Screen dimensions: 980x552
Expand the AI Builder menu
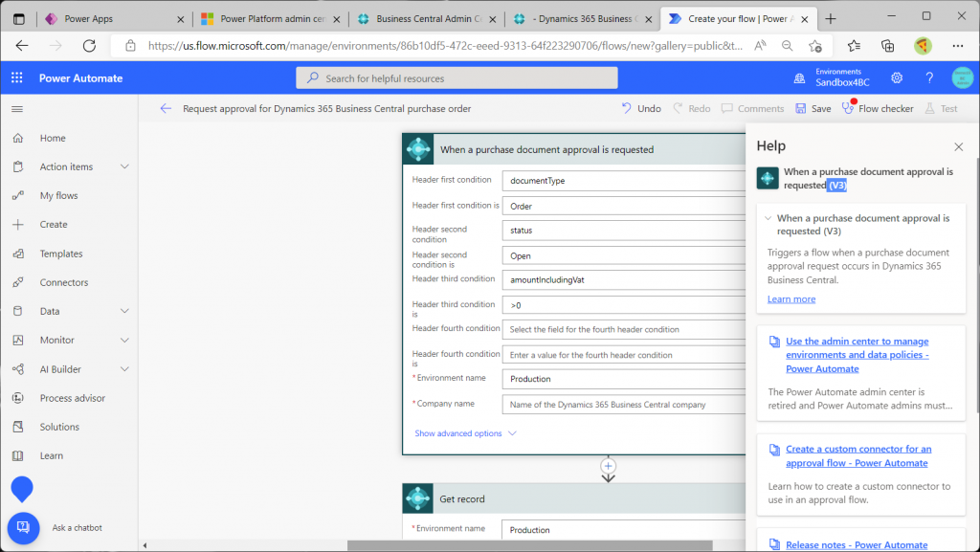(x=125, y=369)
